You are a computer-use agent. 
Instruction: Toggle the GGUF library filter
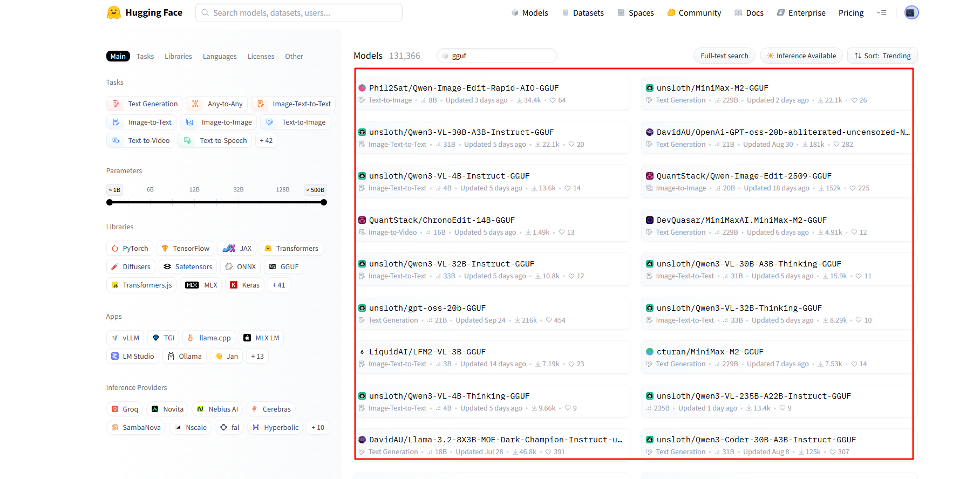click(x=284, y=267)
